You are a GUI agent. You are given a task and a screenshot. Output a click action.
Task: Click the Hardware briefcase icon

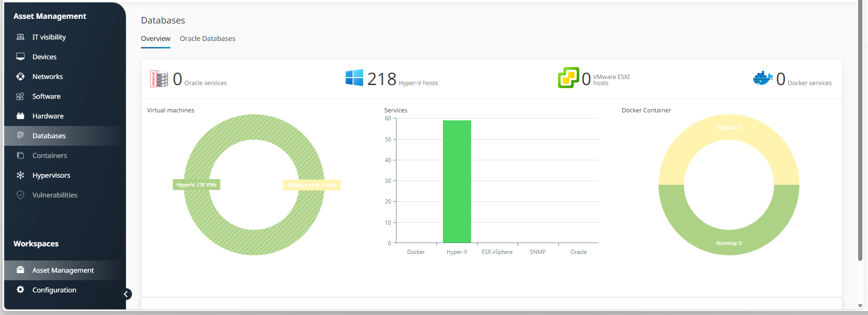tap(20, 116)
